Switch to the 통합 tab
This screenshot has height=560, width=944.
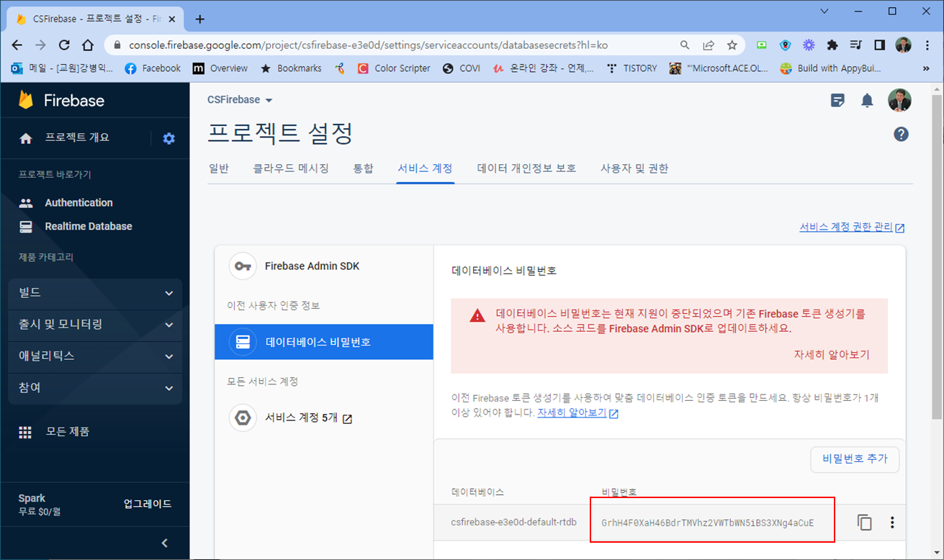tap(363, 168)
